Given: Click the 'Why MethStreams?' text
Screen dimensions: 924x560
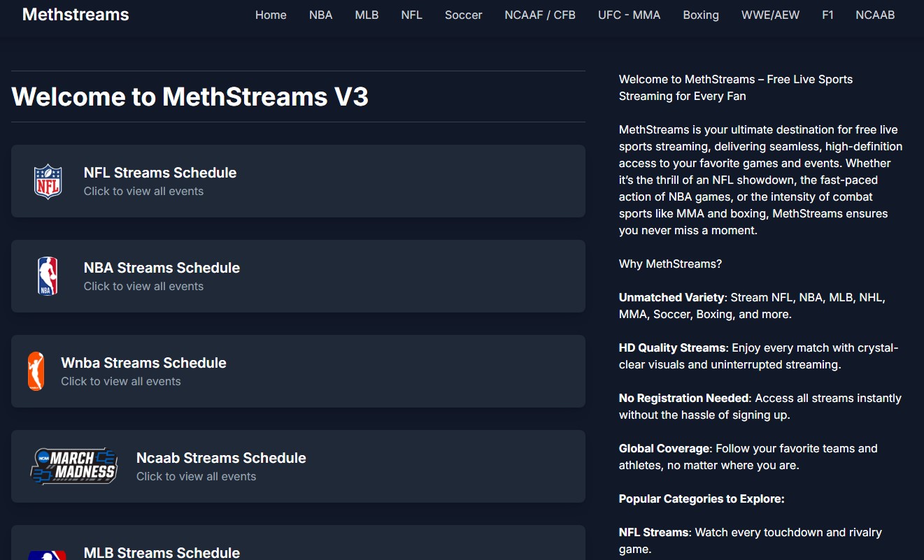Looking at the screenshot, I should point(670,264).
